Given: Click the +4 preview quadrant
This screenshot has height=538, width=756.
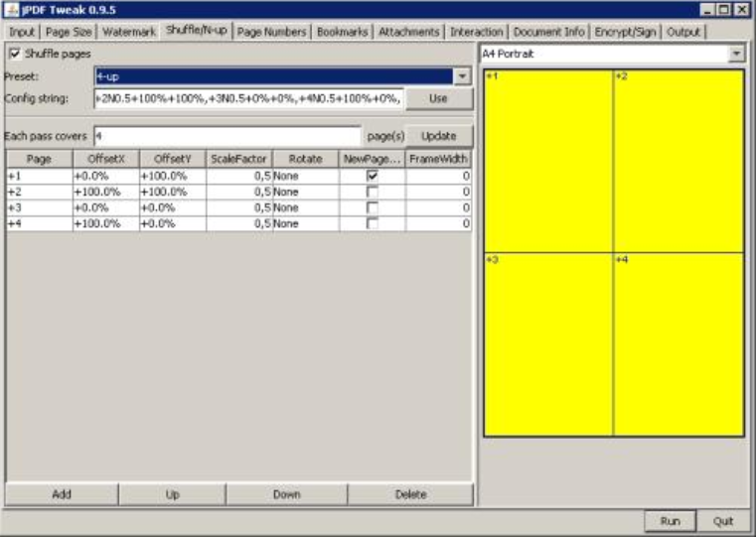Looking at the screenshot, I should (x=679, y=344).
